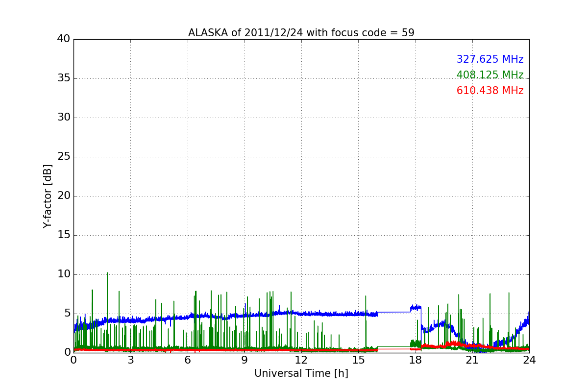Click the y-axis tick value 35
This screenshot has width=588, height=392.
point(64,78)
